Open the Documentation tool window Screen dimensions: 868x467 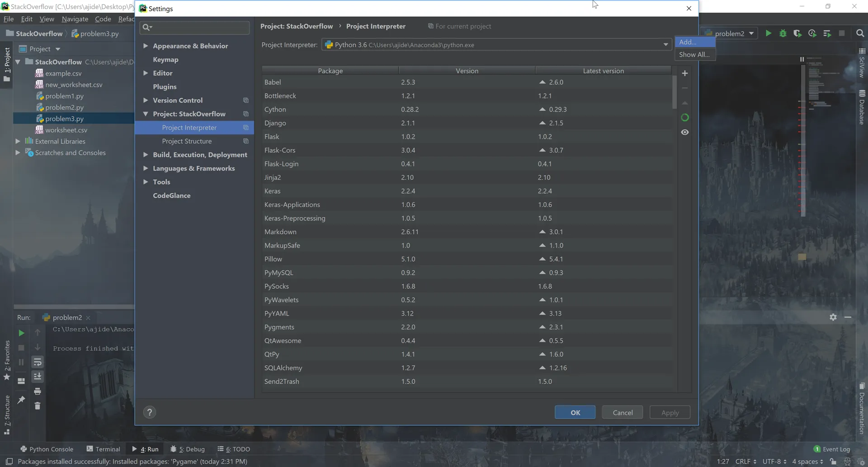click(862, 409)
